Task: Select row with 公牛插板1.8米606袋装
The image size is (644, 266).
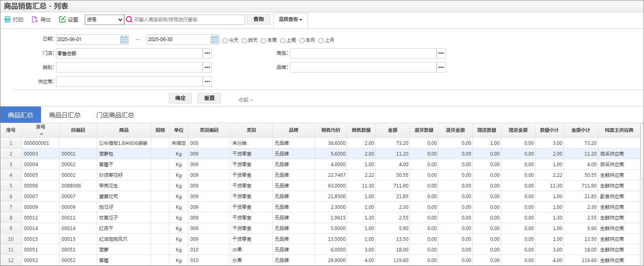Action: (320, 143)
